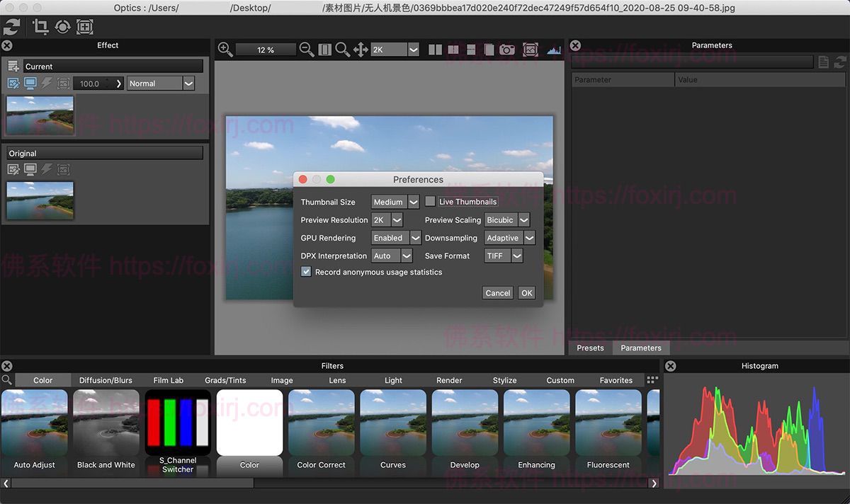Uncheck Record anonymous usage statistics
The height and width of the screenshot is (504, 850).
click(305, 271)
